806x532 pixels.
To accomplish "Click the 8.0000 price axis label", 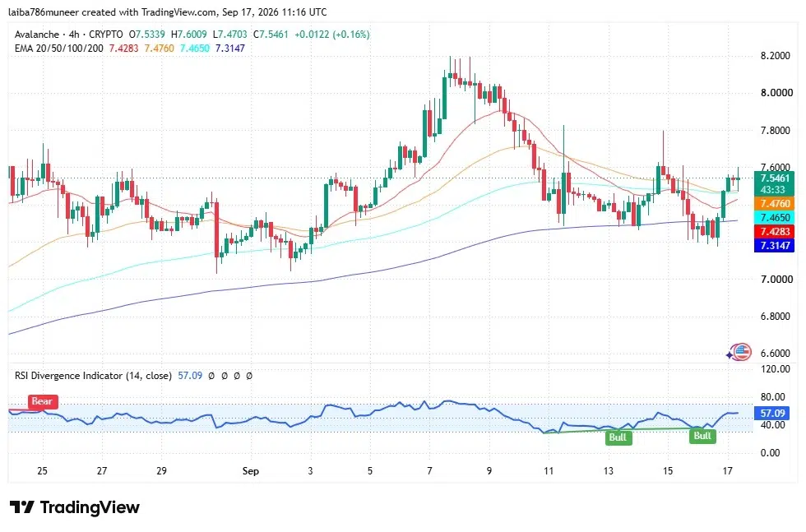I will (776, 93).
